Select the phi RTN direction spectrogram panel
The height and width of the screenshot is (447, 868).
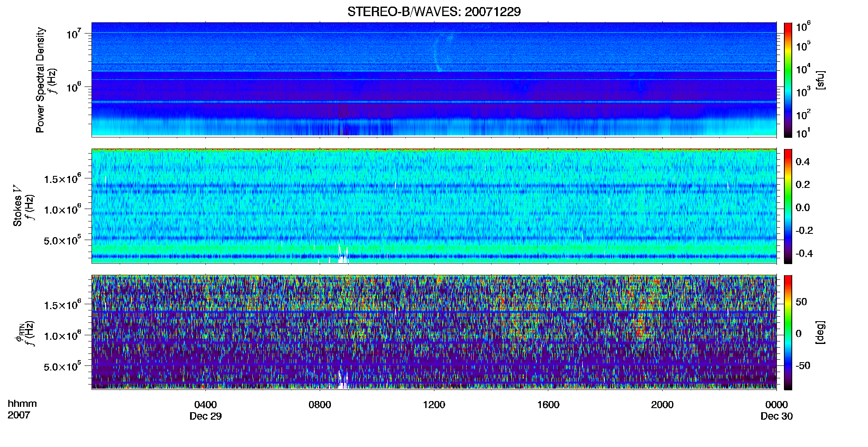434,332
